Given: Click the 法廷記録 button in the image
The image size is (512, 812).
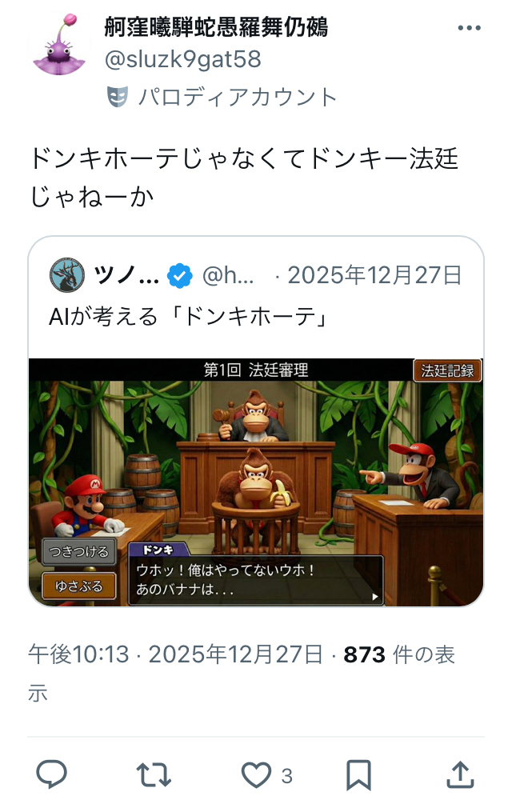Looking at the screenshot, I should coord(447,370).
